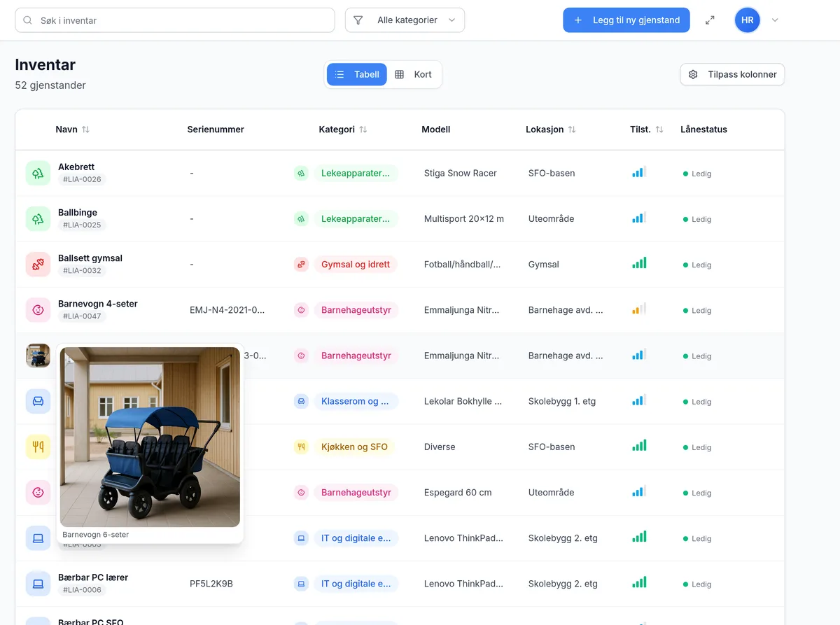Switch to the Kort view
Screen dimensions: 840x625
click(414, 74)
